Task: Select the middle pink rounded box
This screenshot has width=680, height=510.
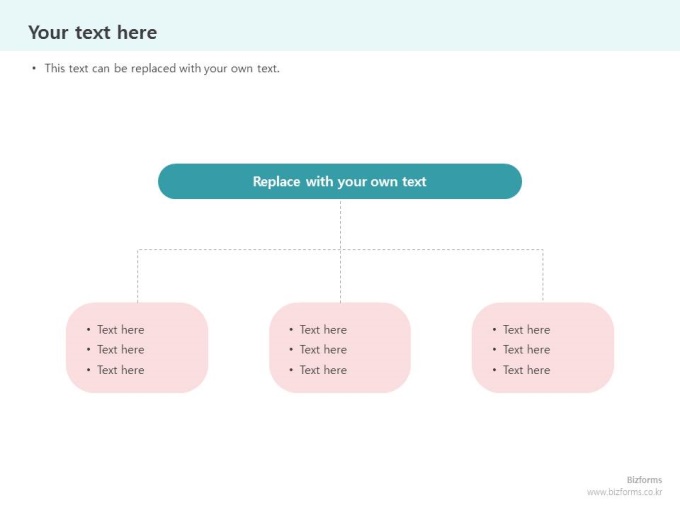Action: point(340,347)
